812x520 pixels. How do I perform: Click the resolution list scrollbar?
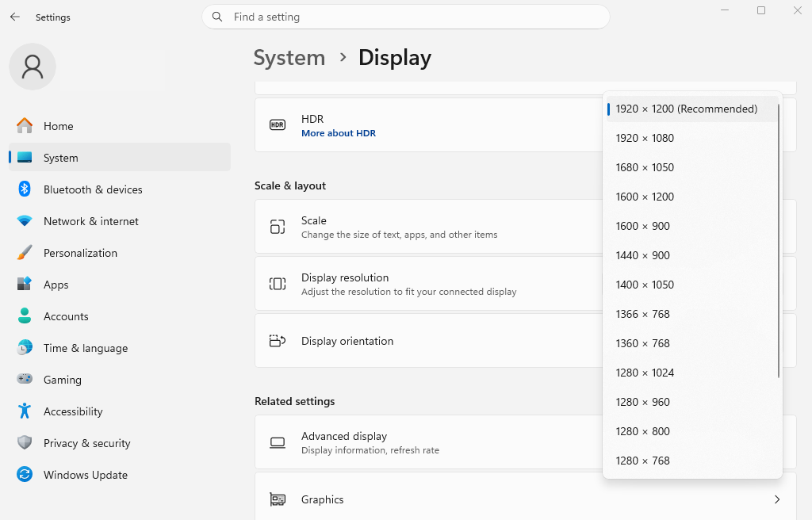pos(779,240)
